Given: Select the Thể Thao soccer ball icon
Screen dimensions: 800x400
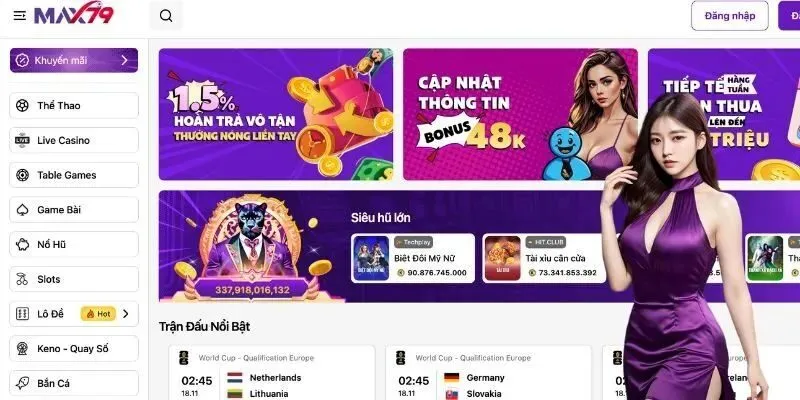Looking at the screenshot, I should click(x=22, y=106).
